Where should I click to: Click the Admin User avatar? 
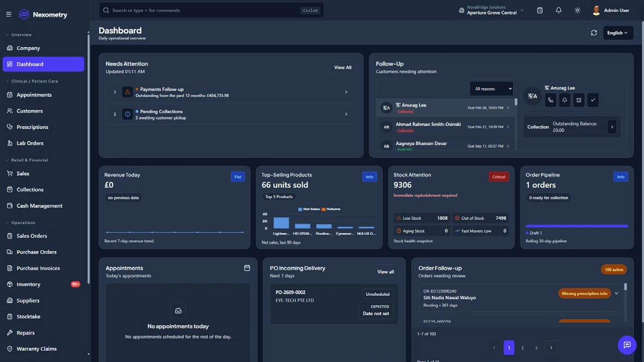click(596, 10)
